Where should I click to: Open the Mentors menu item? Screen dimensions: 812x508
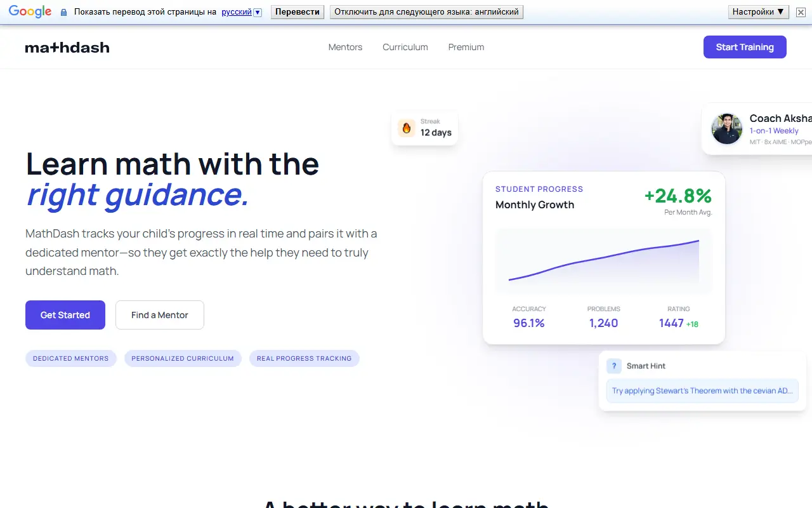345,47
